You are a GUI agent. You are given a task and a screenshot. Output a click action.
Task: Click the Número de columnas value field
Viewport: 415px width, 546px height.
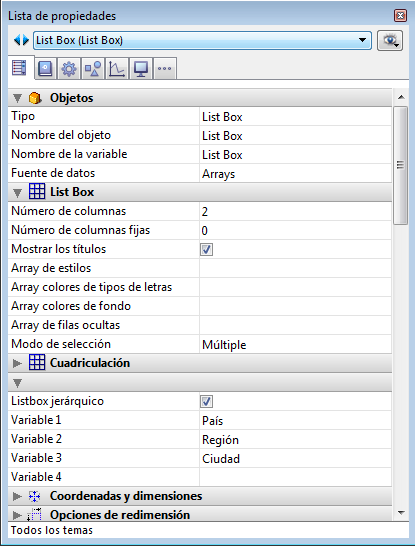pos(295,211)
